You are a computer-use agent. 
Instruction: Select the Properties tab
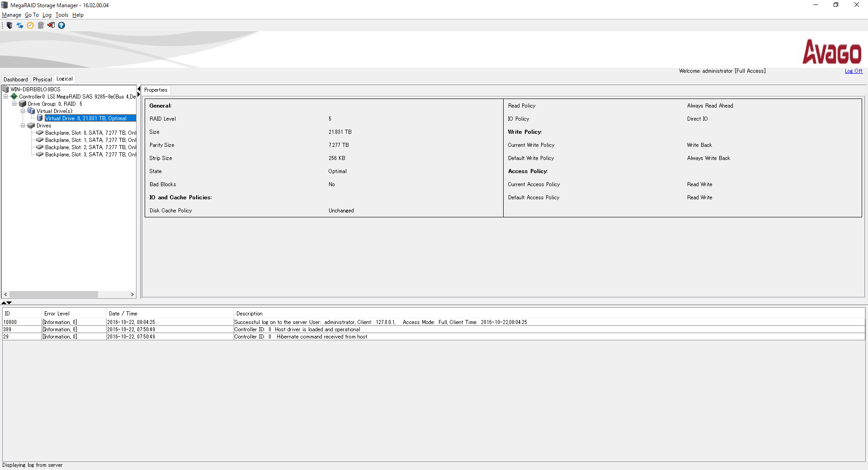[156, 90]
